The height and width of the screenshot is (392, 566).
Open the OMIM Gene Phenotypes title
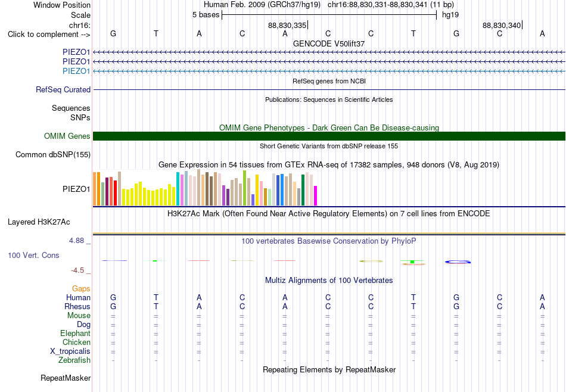(x=329, y=127)
